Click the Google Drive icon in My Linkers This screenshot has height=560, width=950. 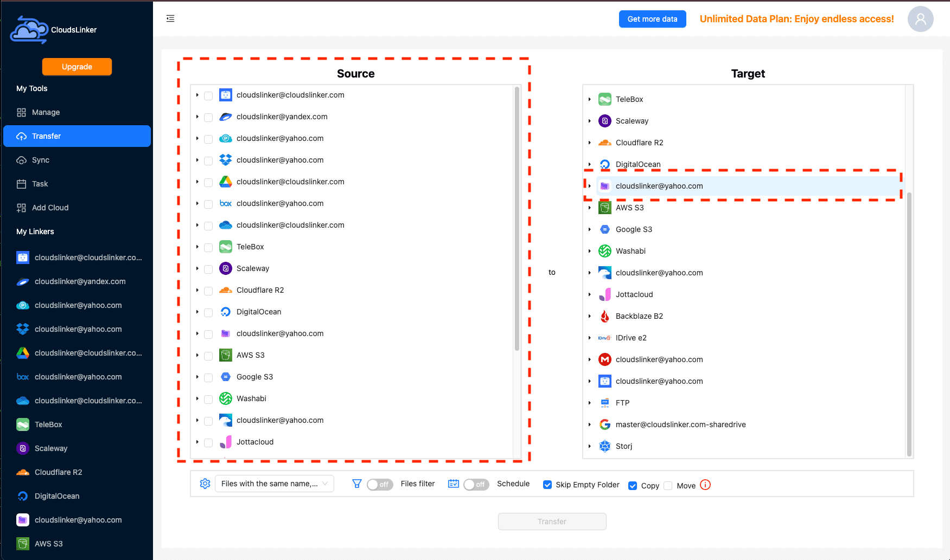(x=23, y=353)
